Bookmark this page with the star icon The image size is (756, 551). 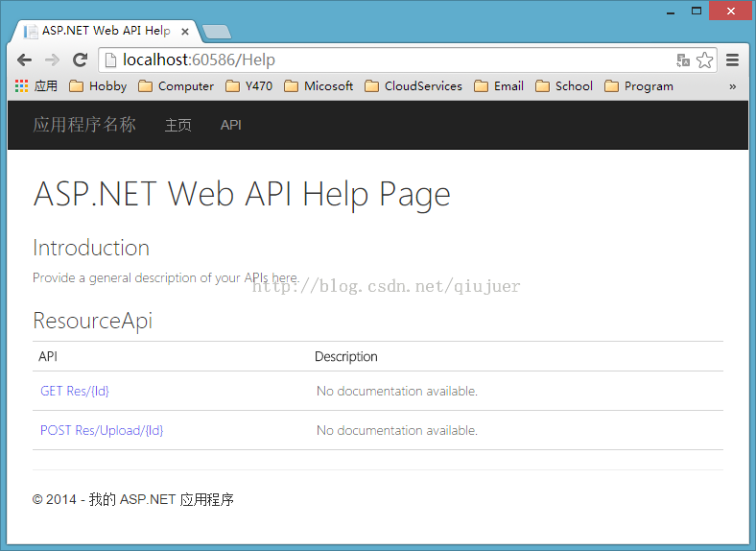[704, 60]
